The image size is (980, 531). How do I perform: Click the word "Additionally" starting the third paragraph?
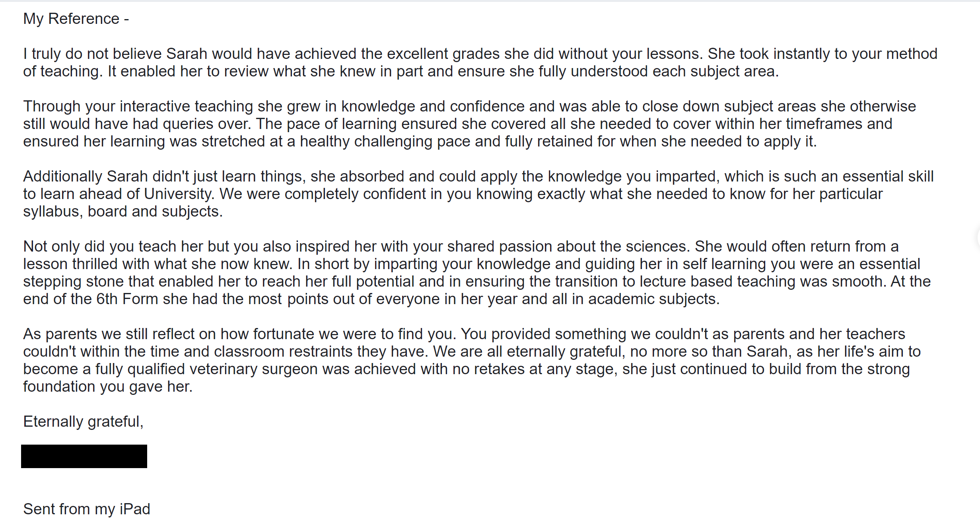(62, 176)
